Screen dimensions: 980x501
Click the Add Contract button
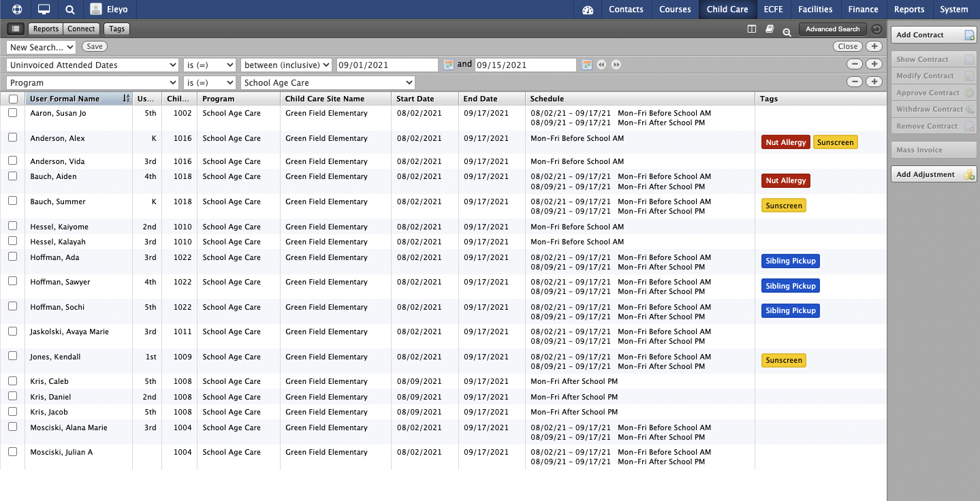pyautogui.click(x=933, y=35)
